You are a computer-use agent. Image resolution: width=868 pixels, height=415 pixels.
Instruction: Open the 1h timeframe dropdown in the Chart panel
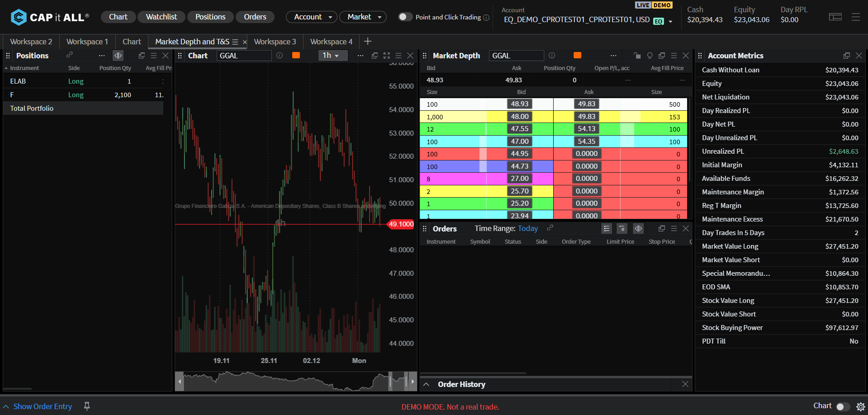coord(331,56)
